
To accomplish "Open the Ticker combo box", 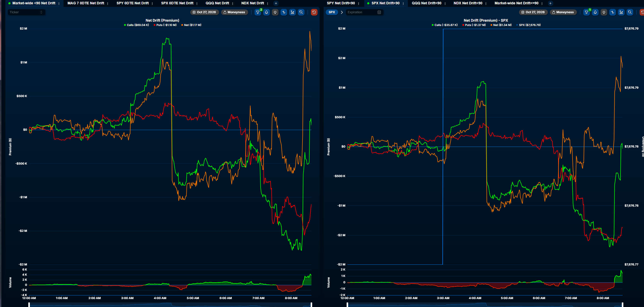I will pos(26,12).
